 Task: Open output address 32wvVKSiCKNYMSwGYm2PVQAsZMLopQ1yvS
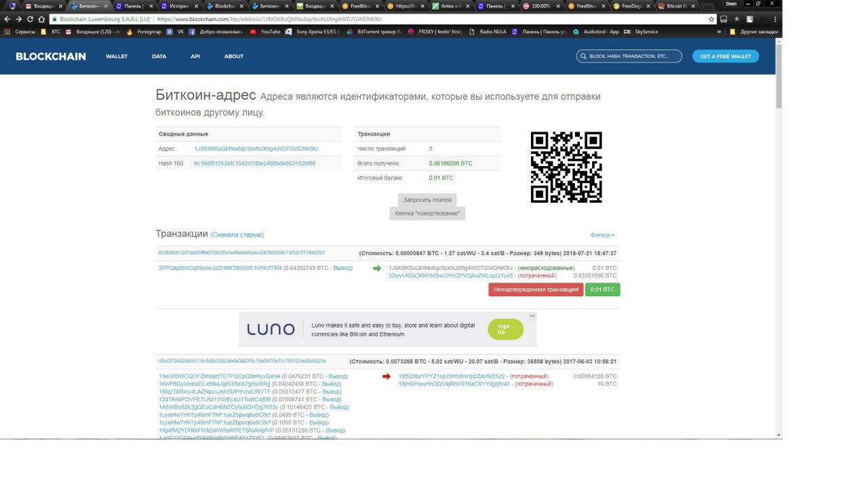click(451, 276)
